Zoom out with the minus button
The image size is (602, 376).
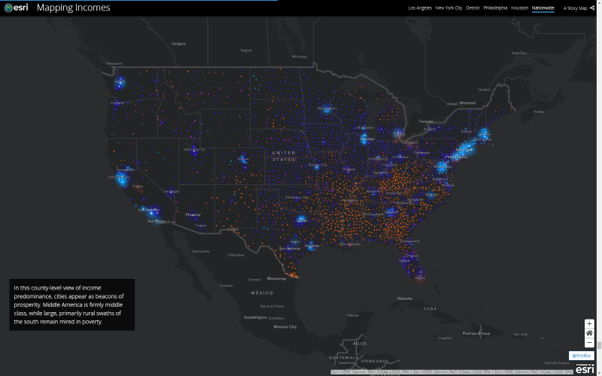pyautogui.click(x=589, y=342)
